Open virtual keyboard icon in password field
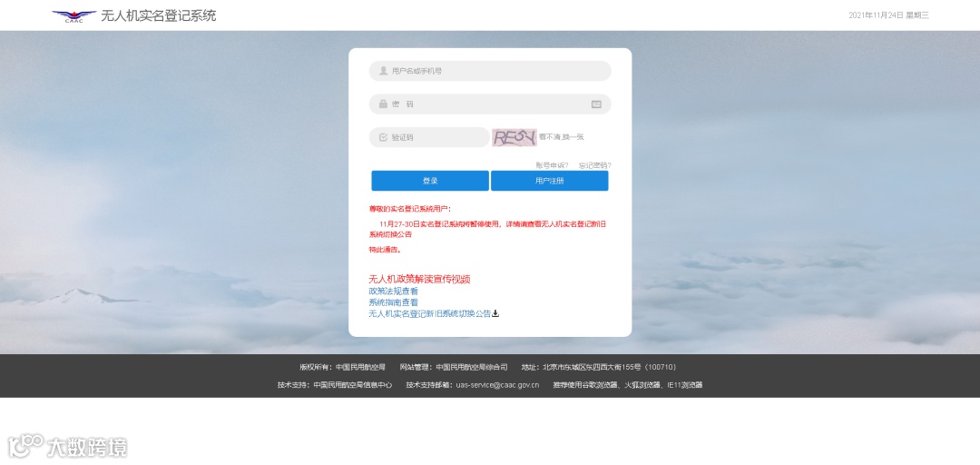Image resolution: width=980 pixels, height=465 pixels. tap(596, 104)
